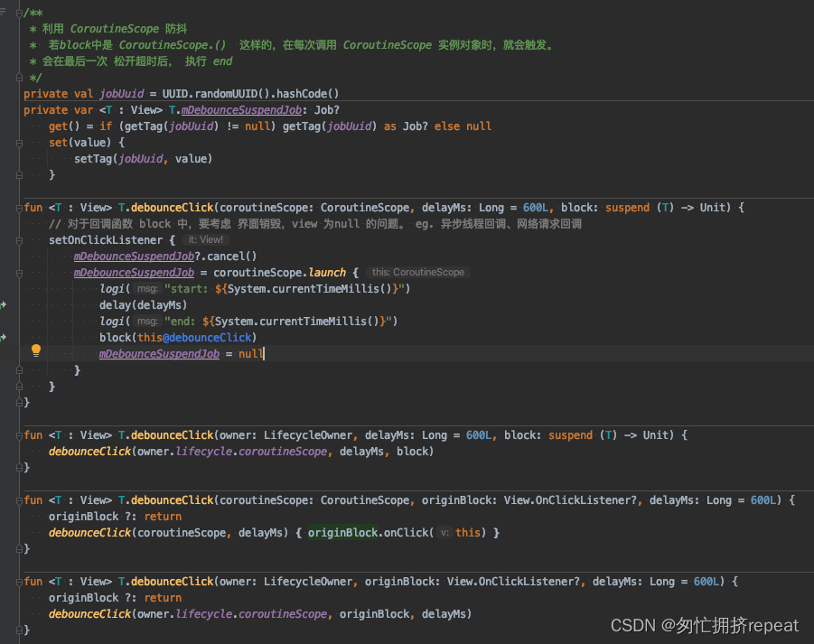This screenshot has width=814, height=644.
Task: Click 'LifecycleOwner' in the second debounceClick signature
Action: point(308,435)
